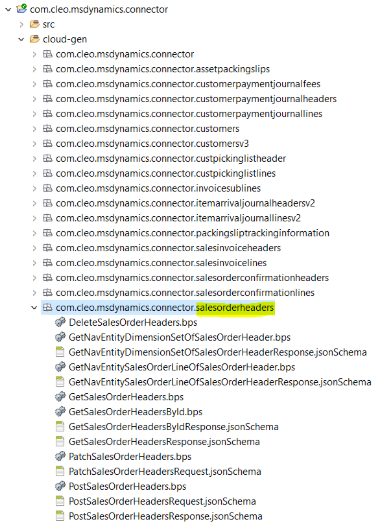This screenshot has height=531, width=384.
Task: Click the bps icon of PatchSalesOrderHeaders.bps
Action: 60,456
